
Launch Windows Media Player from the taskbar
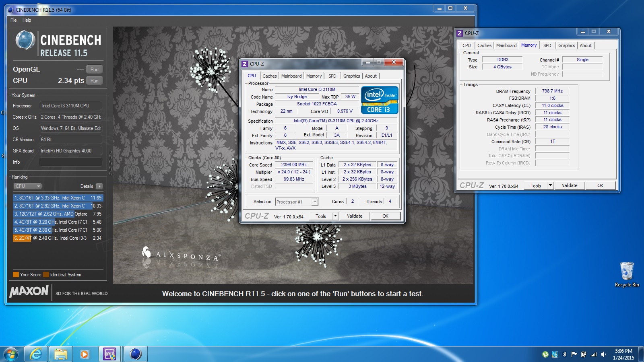click(x=85, y=354)
